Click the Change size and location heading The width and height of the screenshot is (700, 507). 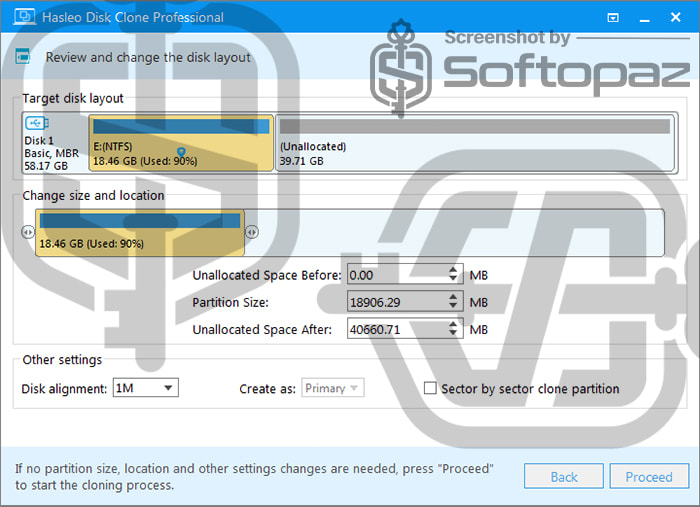point(93,195)
